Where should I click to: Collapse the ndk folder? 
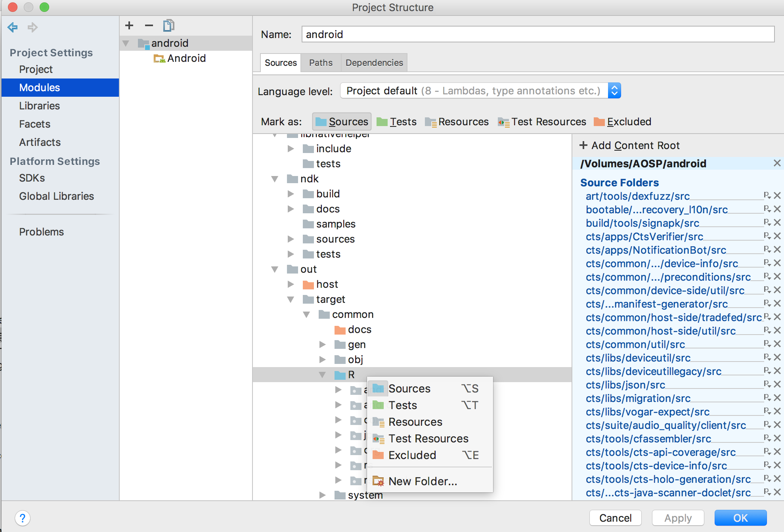pos(275,179)
